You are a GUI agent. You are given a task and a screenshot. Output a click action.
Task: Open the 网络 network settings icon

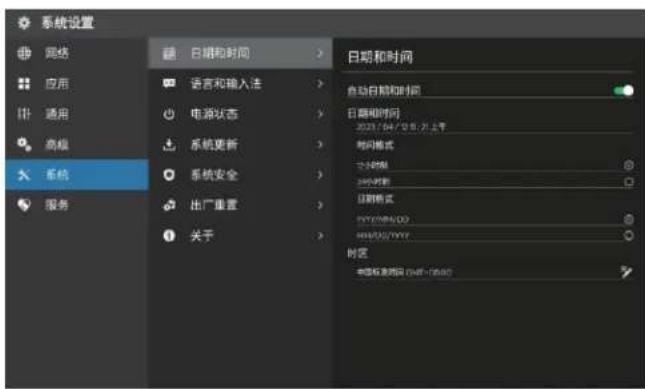24,53
